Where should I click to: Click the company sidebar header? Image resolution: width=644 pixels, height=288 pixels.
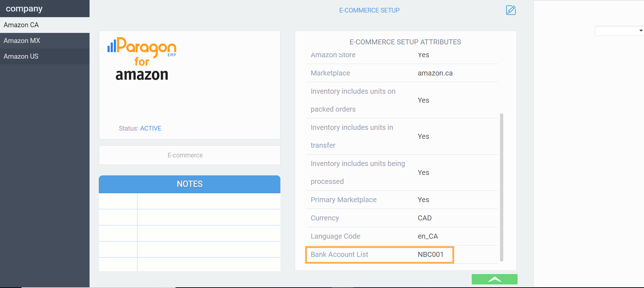click(x=45, y=9)
